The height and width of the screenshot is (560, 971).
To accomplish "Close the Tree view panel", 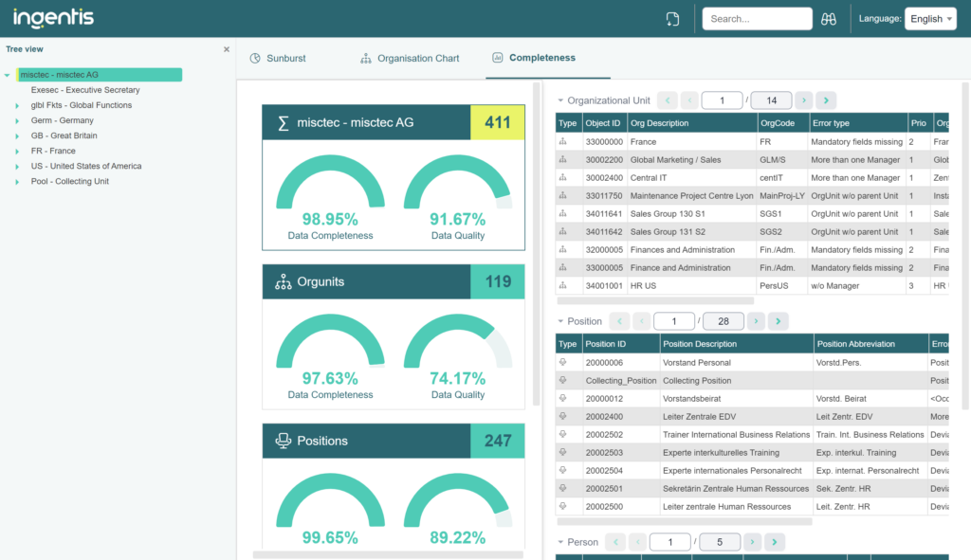I will (x=226, y=49).
